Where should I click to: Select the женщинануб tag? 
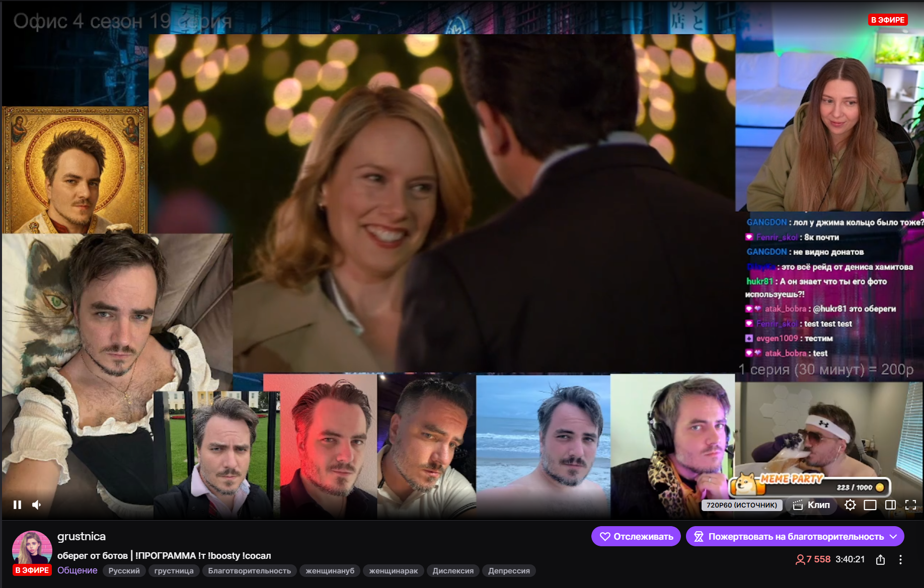pyautogui.click(x=330, y=570)
